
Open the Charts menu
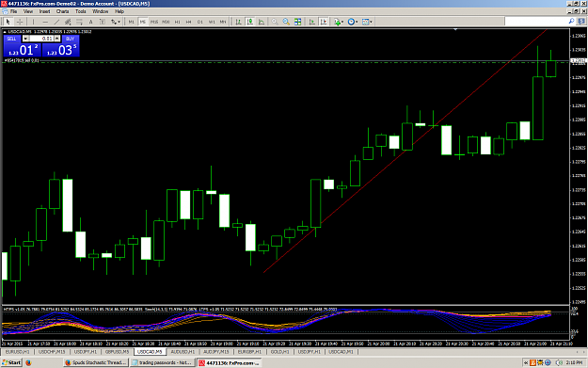coord(63,11)
